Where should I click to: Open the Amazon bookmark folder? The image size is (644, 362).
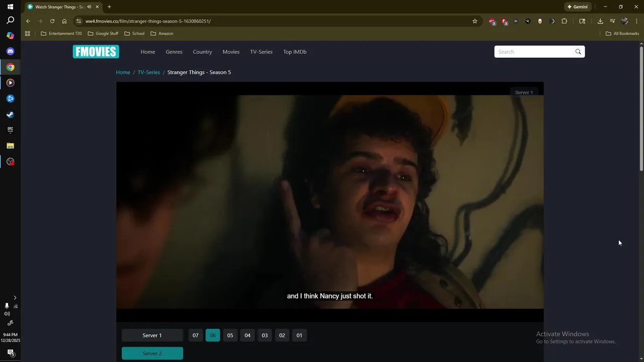point(162,34)
